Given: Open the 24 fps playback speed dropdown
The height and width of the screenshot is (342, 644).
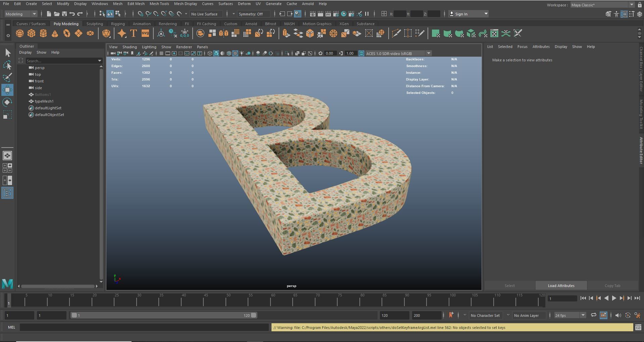Looking at the screenshot, I should (x=583, y=315).
